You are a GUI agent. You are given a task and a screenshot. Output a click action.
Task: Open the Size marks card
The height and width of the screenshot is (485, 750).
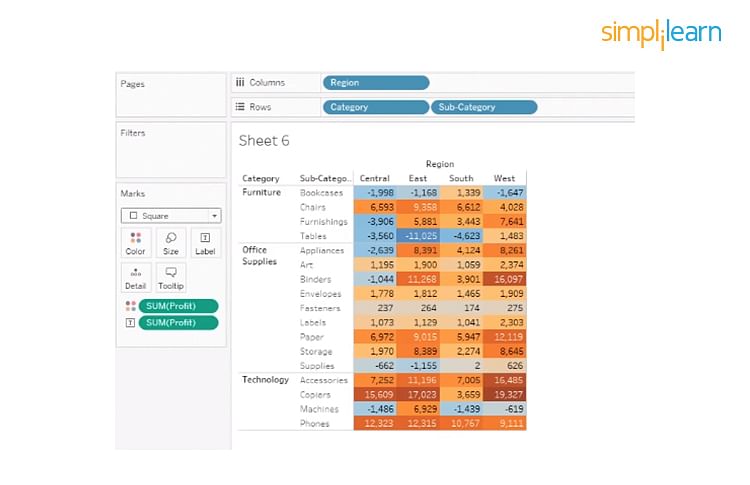(170, 242)
